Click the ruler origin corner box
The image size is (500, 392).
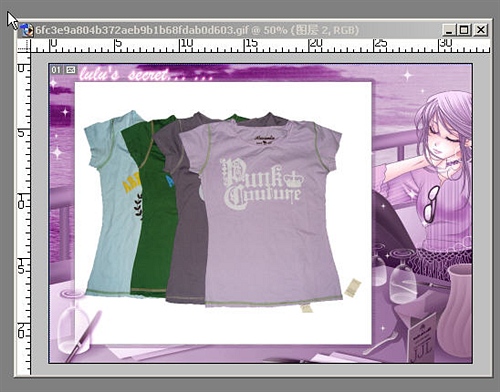point(23,45)
